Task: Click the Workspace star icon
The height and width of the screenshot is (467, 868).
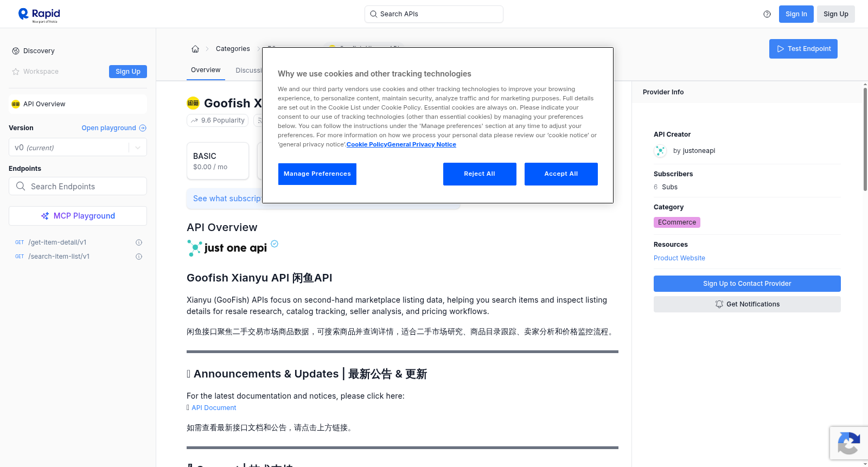Action: (x=16, y=72)
